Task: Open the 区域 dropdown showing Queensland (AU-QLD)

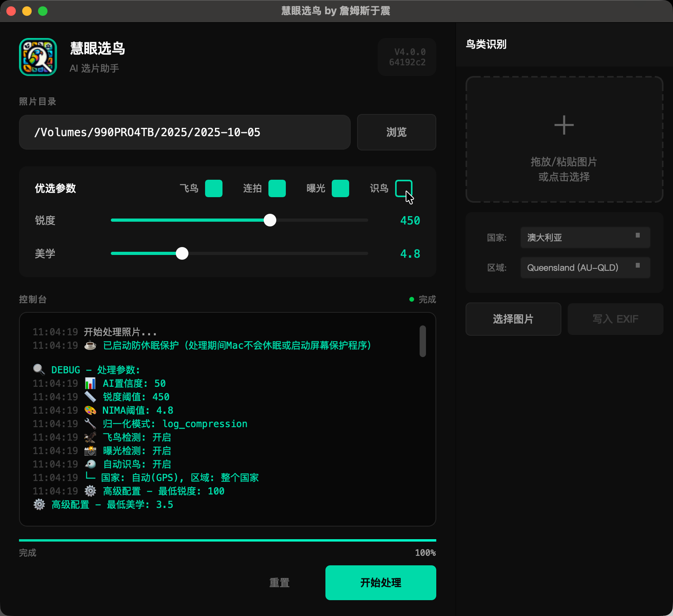Action: 585,268
